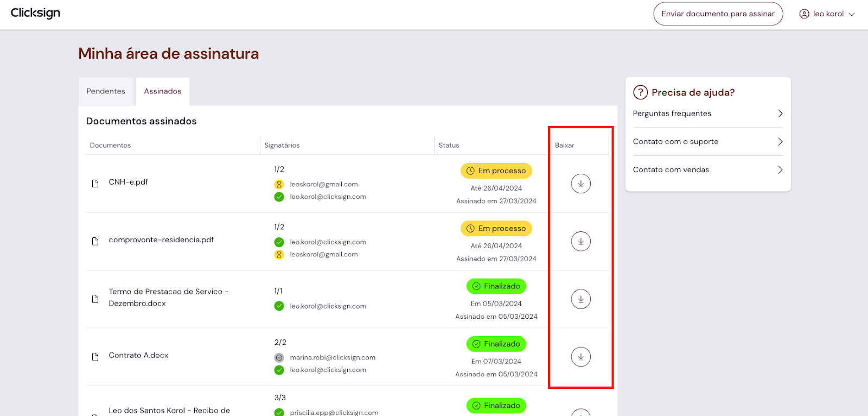
Task: Click Enviar documento para assinar button
Action: (x=718, y=14)
